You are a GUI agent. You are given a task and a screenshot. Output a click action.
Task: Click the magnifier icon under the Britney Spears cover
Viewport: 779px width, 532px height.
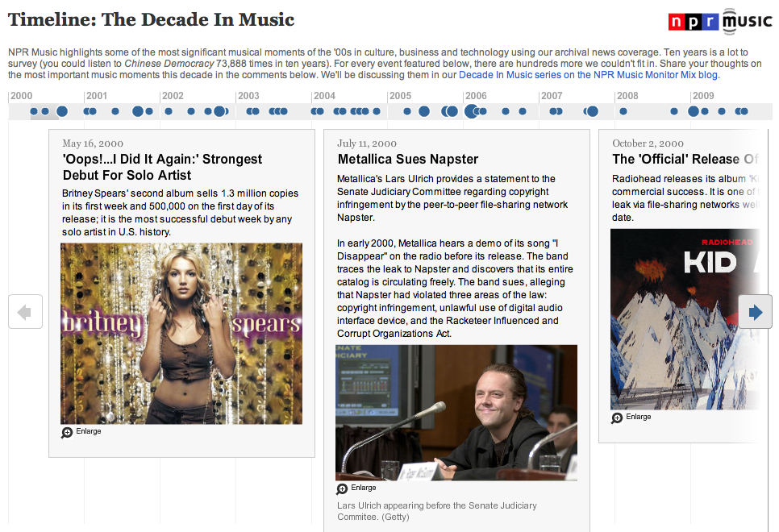(x=67, y=432)
